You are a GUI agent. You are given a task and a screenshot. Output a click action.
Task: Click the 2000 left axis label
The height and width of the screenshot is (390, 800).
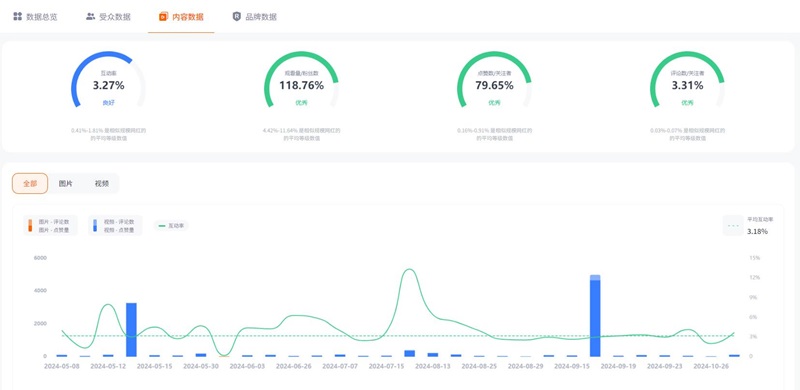pyautogui.click(x=40, y=323)
